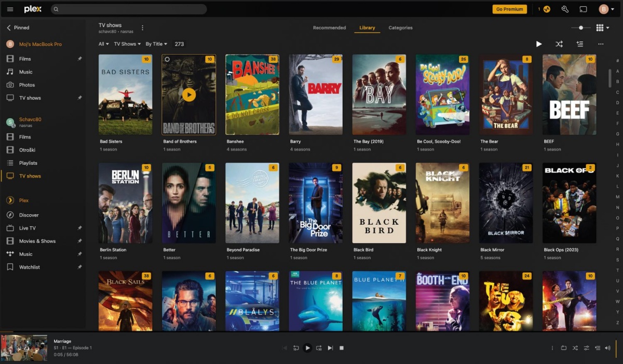This screenshot has width=623, height=364.
Task: Skip forward 30 seconds in the player
Action: (319, 348)
